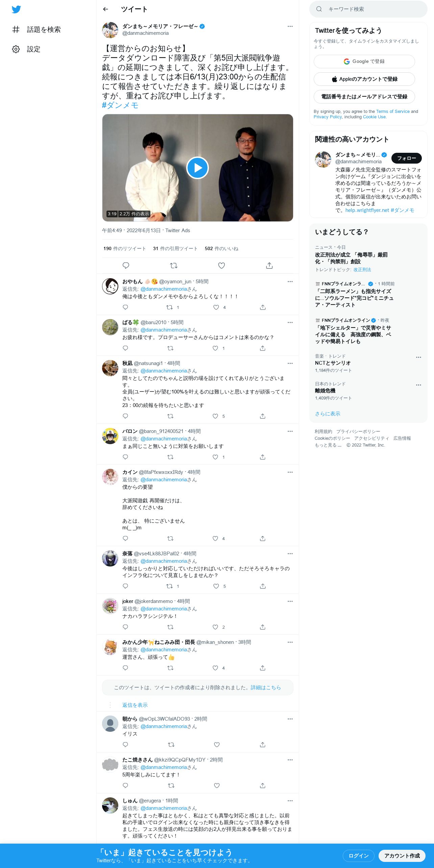Share the main tweet via share icon

pyautogui.click(x=269, y=266)
